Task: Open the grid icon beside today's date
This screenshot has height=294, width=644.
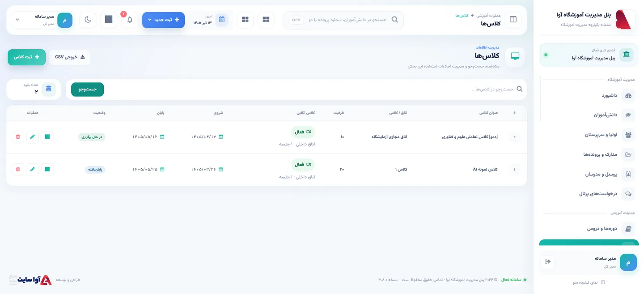Action: [245, 20]
